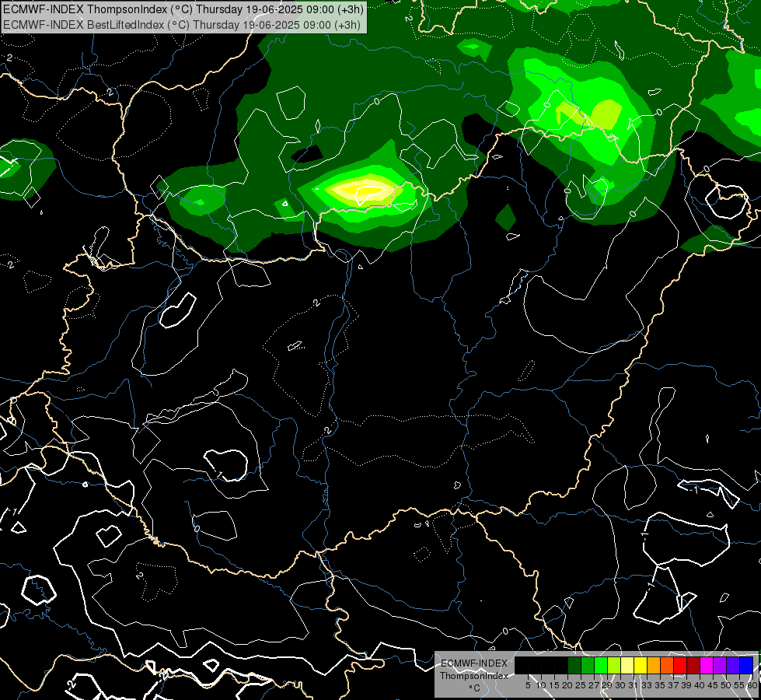Click the lime 29–30 legend swatch

click(x=614, y=666)
